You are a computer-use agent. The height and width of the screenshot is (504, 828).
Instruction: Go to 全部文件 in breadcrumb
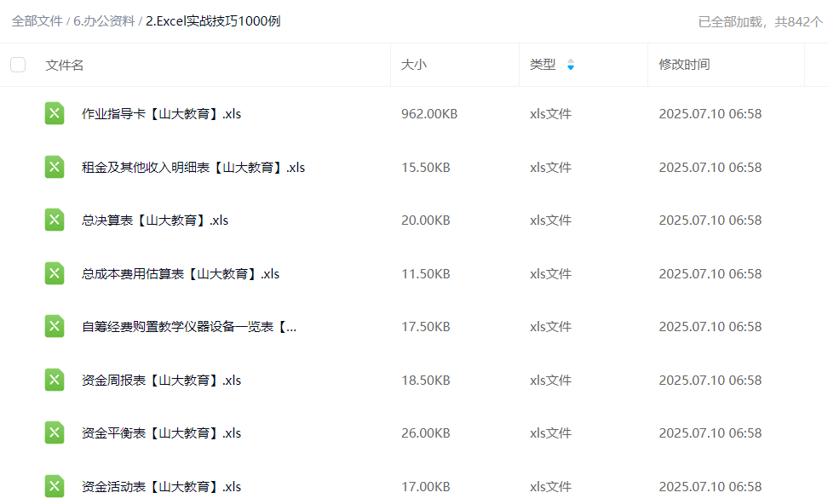tap(37, 21)
